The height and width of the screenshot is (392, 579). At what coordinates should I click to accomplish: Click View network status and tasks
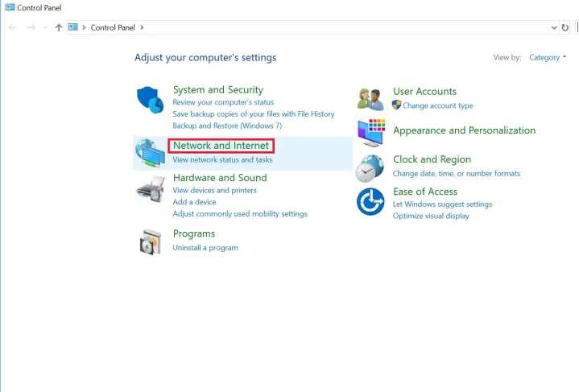[222, 160]
